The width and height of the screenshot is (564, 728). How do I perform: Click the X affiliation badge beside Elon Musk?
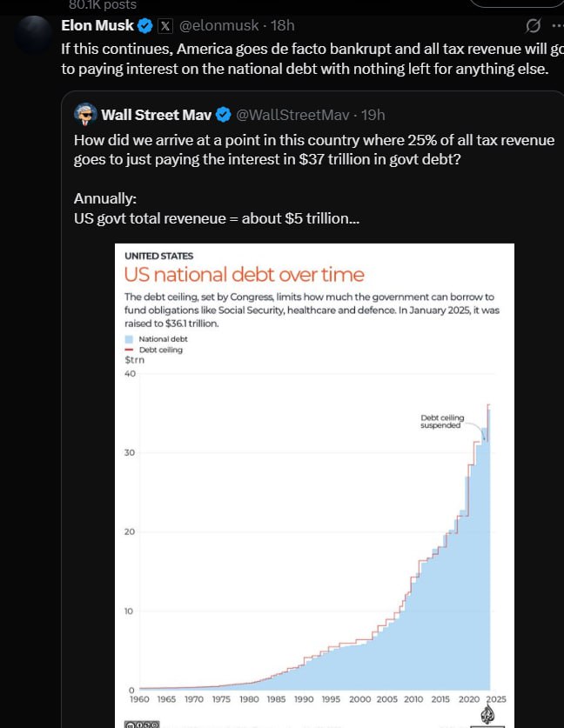[165, 26]
